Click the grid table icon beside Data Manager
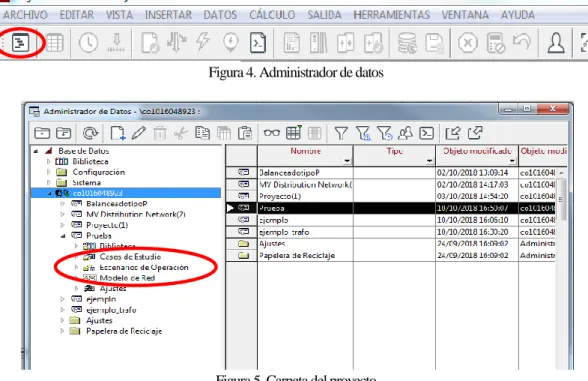The width and height of the screenshot is (588, 381). 54,42
